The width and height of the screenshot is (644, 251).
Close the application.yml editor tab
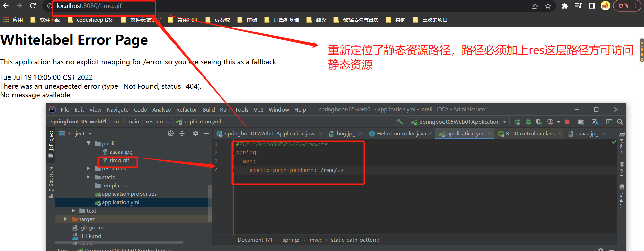489,134
